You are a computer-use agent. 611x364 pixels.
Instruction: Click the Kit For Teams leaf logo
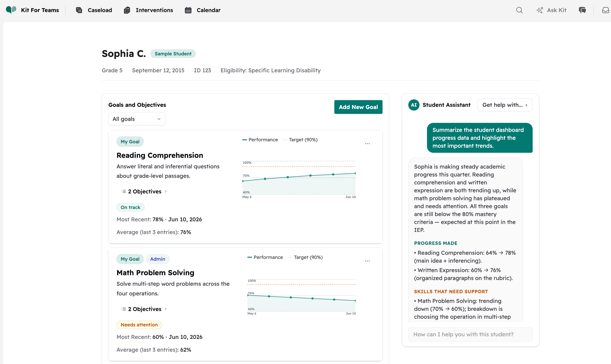[11, 10]
